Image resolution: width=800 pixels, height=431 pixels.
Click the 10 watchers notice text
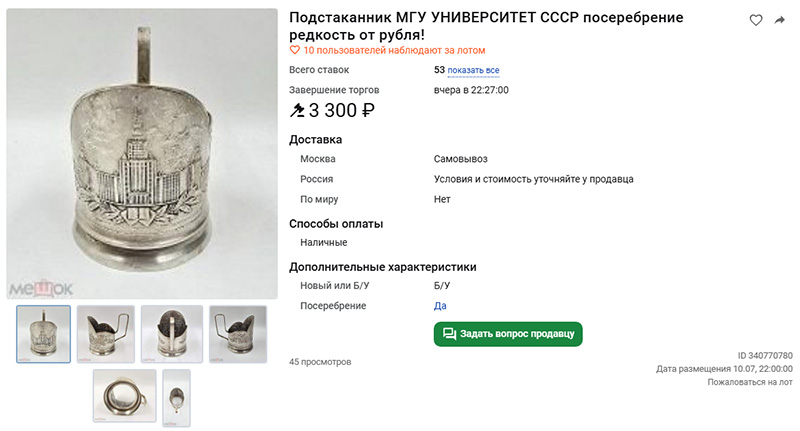click(x=394, y=50)
